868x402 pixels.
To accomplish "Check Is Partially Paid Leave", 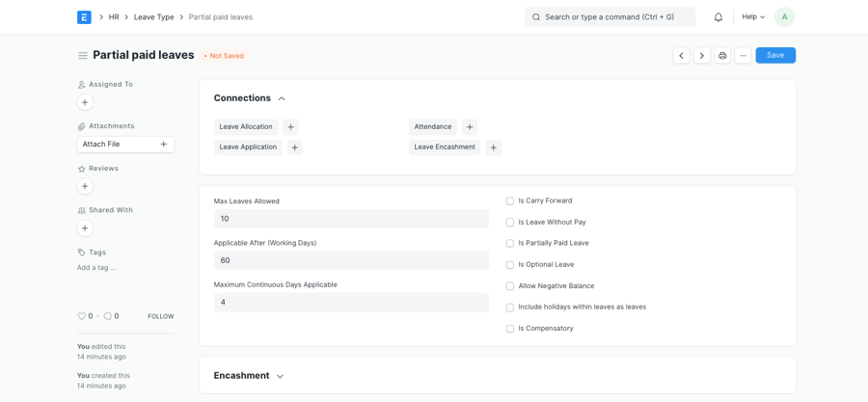I will 510,244.
